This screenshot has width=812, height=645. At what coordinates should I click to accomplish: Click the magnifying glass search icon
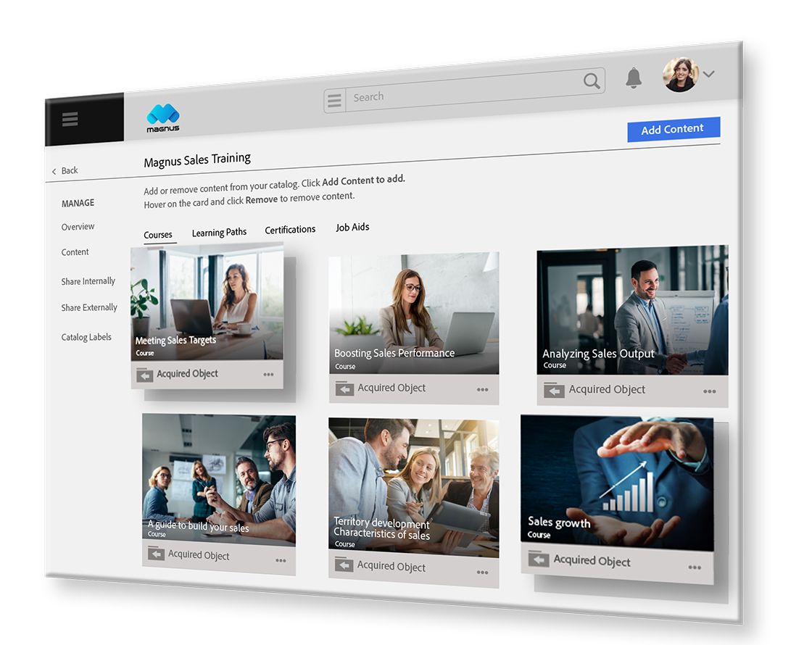click(x=592, y=80)
